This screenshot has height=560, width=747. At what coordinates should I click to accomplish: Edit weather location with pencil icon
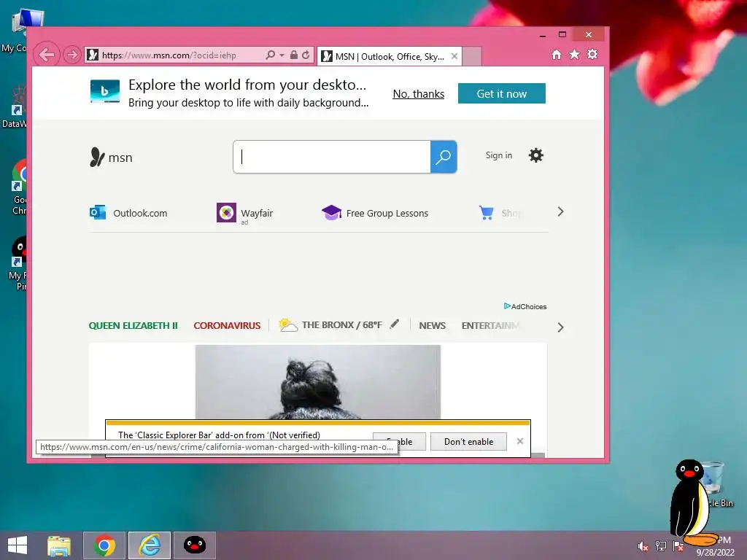[x=395, y=324]
